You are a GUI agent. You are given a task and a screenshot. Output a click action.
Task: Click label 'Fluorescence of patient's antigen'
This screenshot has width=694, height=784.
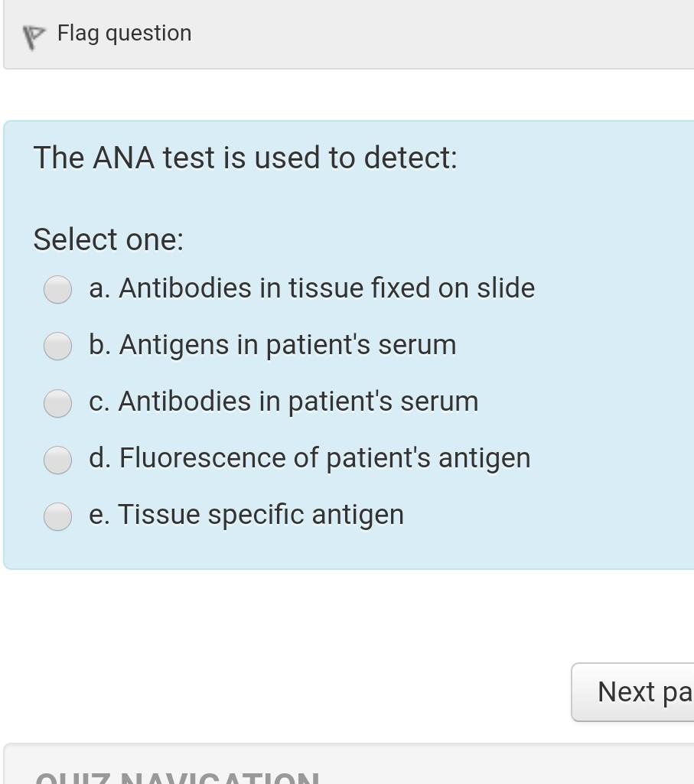[324, 458]
